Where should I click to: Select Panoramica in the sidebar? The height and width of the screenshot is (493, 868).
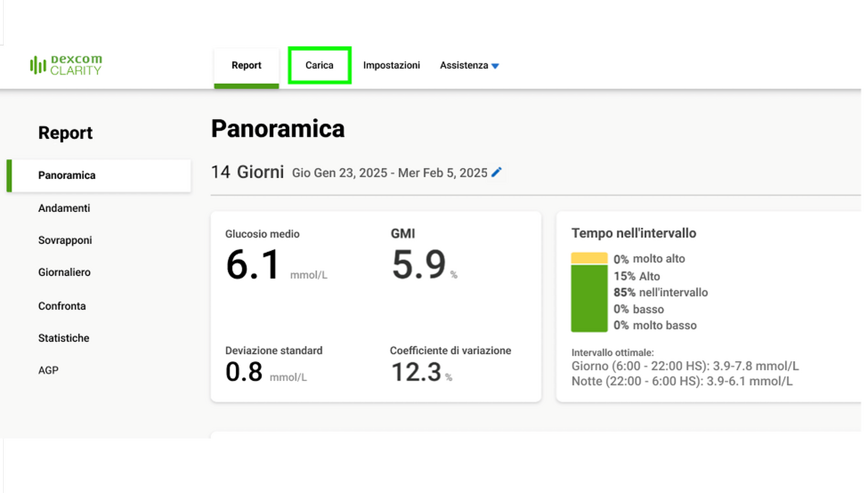(x=99, y=176)
